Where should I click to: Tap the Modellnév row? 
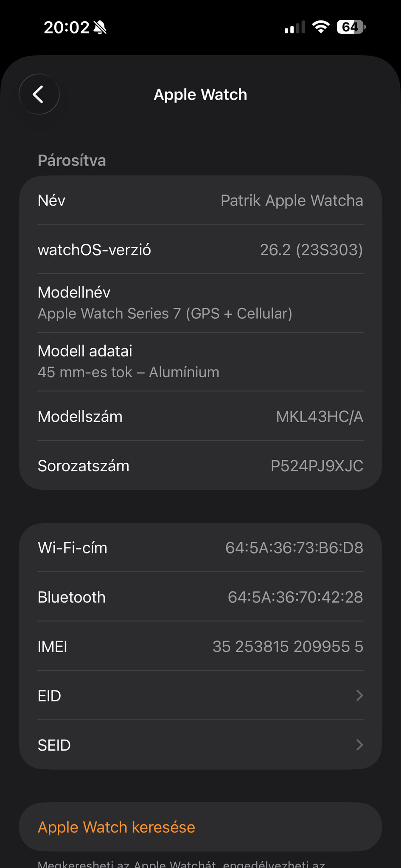tap(200, 303)
